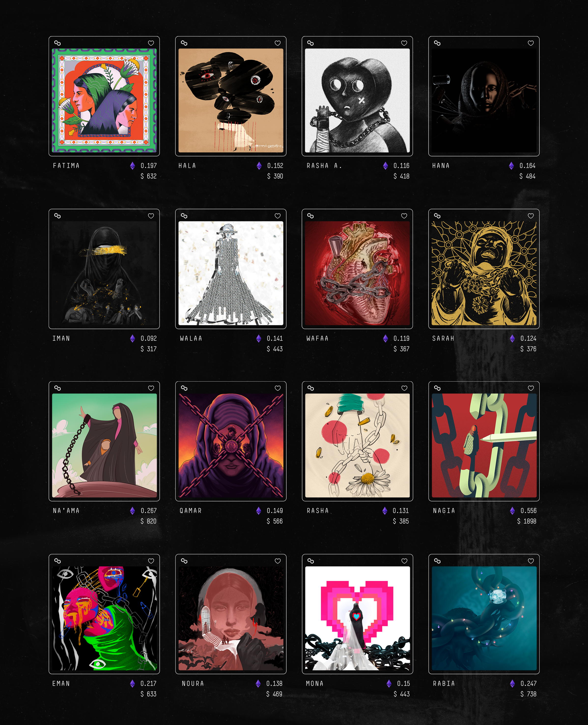588x725 pixels.
Task: Toggle the heart on Hana's card
Action: (x=531, y=43)
